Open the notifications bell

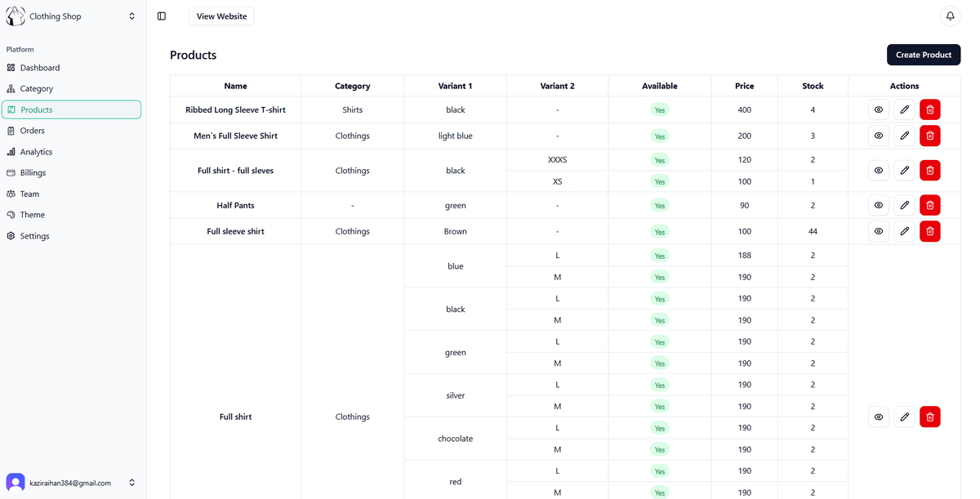tap(950, 16)
